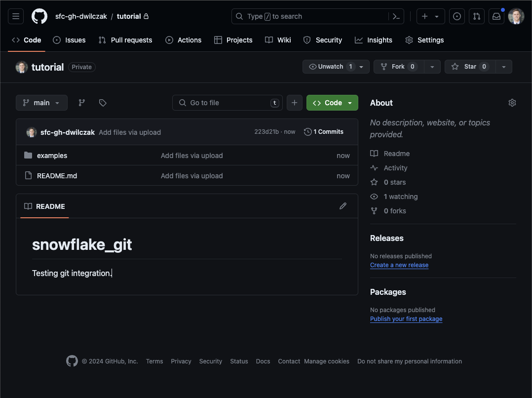The width and height of the screenshot is (532, 398).
Task: Open the Packages heading link
Action: tap(388, 292)
